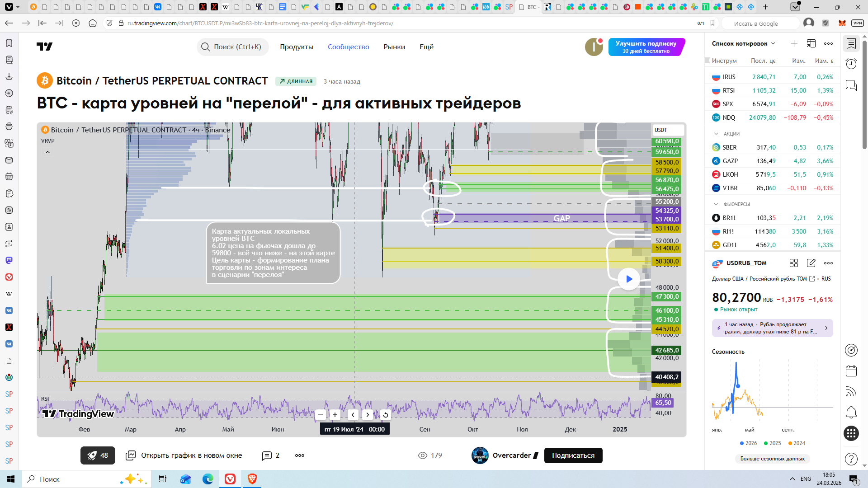Open the comments icon showing 2

[271, 455]
